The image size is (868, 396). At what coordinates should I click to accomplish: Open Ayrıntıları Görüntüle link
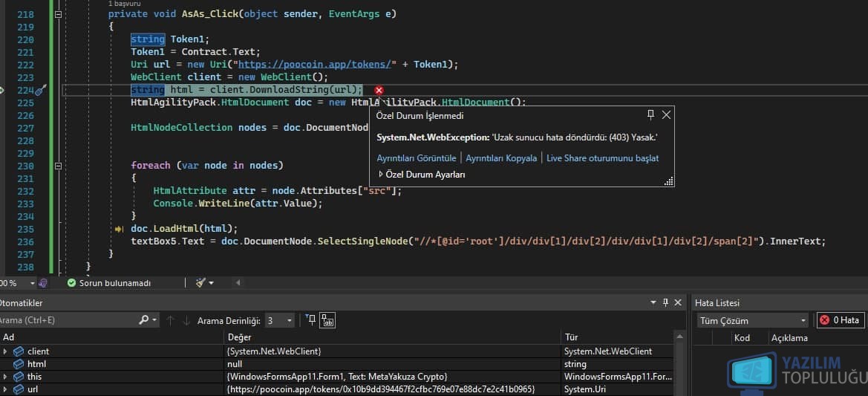click(417, 158)
